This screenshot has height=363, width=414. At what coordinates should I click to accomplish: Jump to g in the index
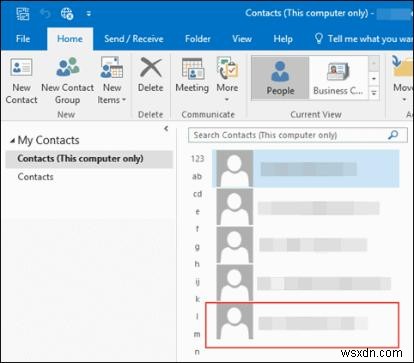(x=197, y=247)
